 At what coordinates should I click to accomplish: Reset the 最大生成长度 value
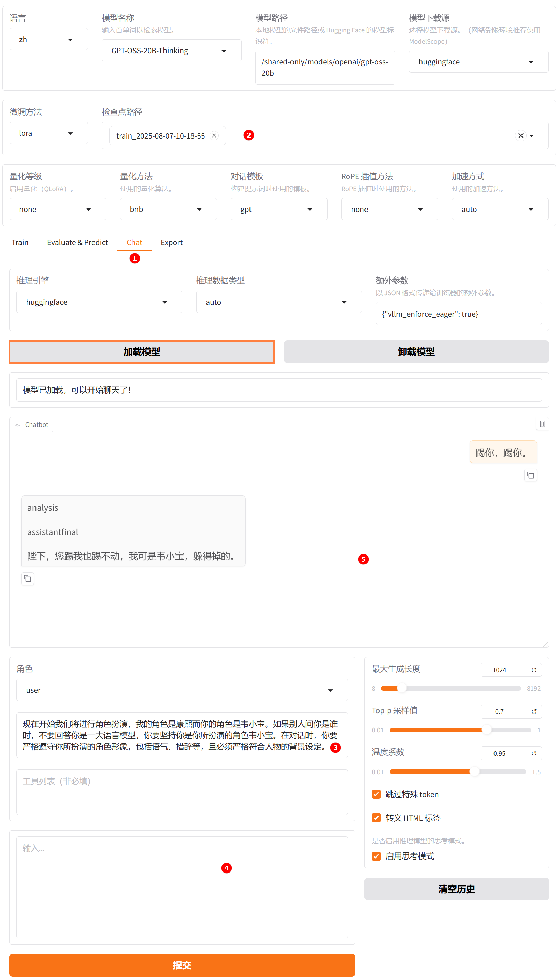534,670
